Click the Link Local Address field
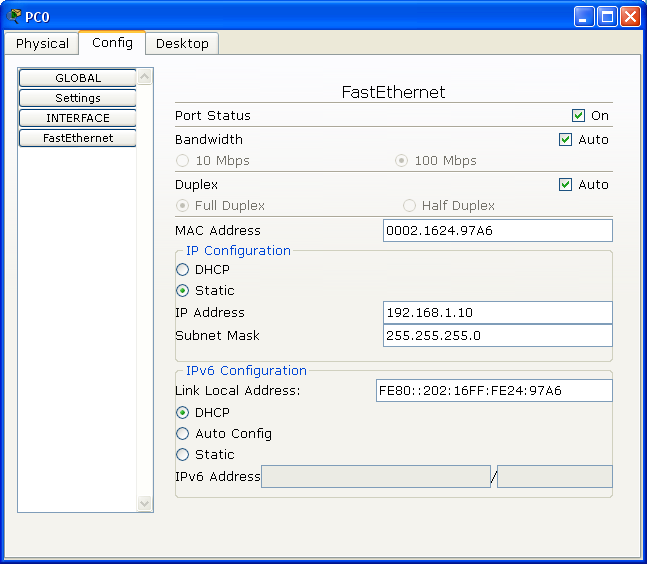647x564 pixels. (493, 391)
